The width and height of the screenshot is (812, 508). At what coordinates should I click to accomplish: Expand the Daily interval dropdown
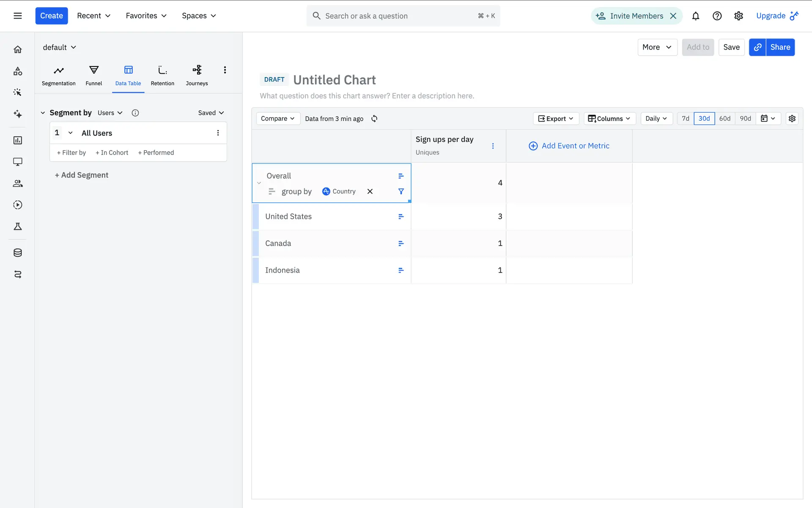[656, 119]
